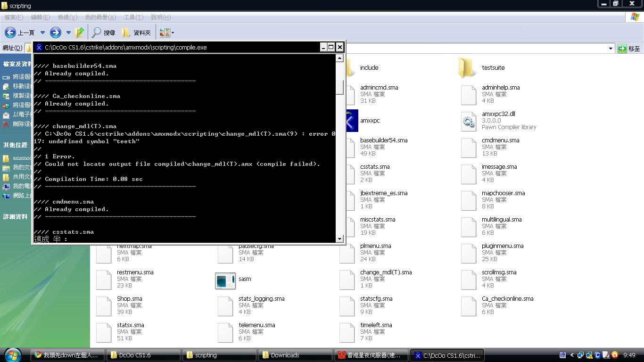Screen dimensions: 644x362
Task: Open the Search magnifier tool
Action: [x=103, y=33]
